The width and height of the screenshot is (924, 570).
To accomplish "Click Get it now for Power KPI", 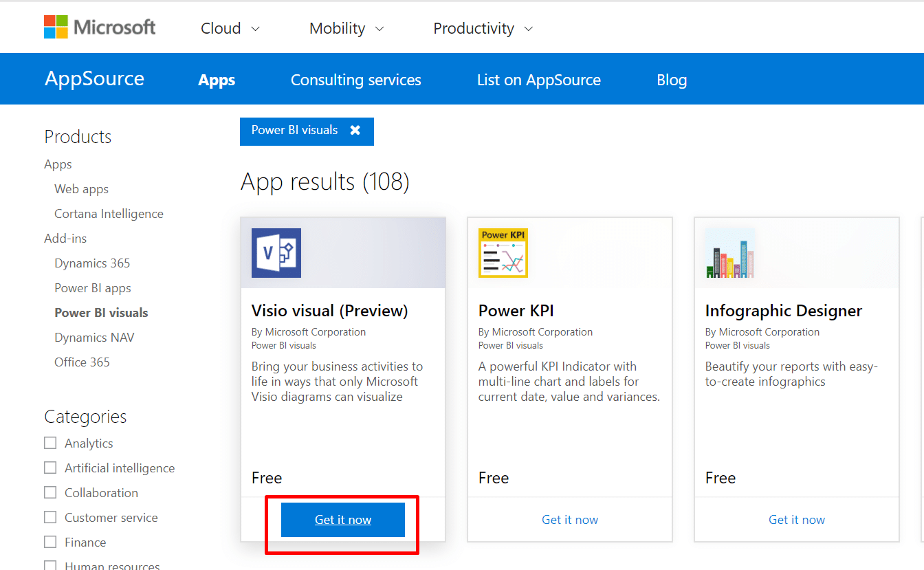I will coord(570,520).
